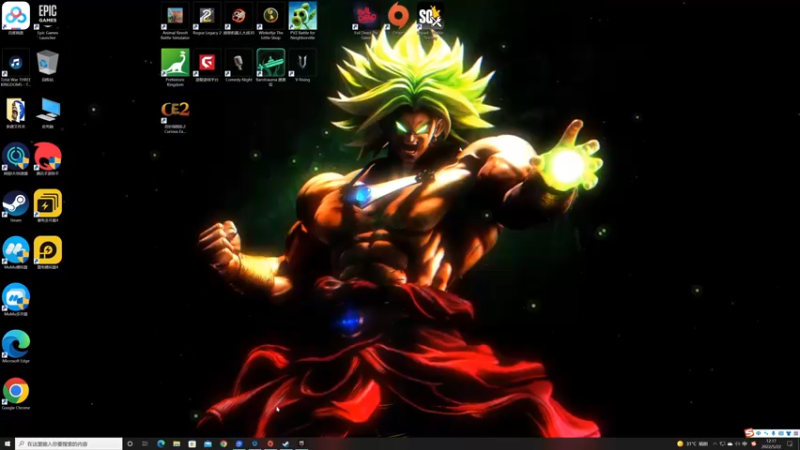This screenshot has height=450, width=800.
Task: Launch Squad Builder SC shortcut
Action: [430, 20]
